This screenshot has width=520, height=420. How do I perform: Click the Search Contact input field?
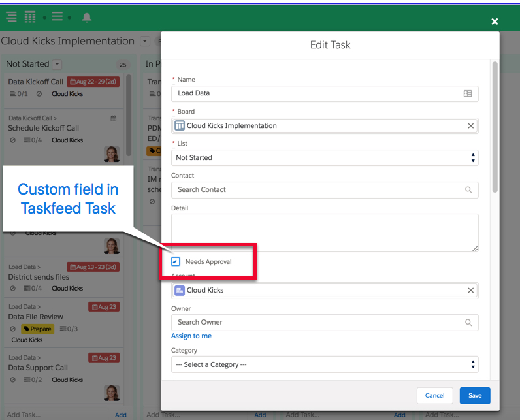pos(325,190)
